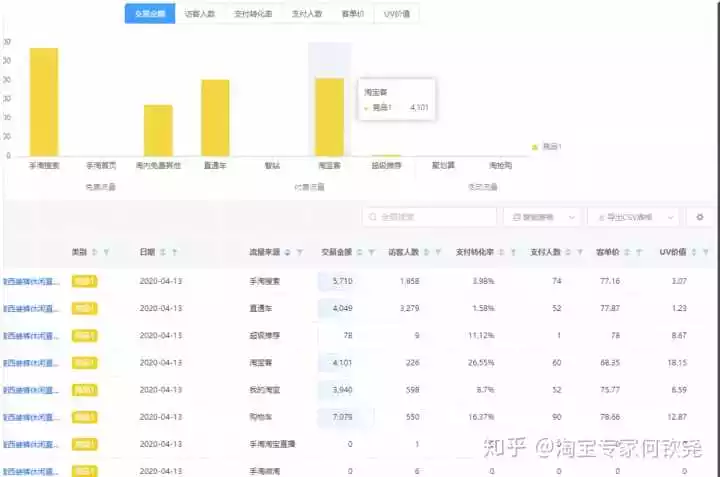This screenshot has height=477, width=720.
Task: Filter the UV价值 table column
Action: [705, 252]
